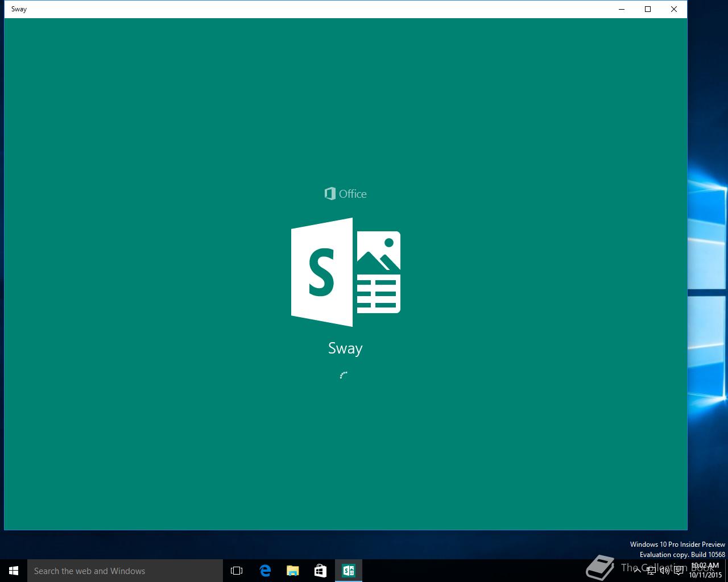Minimize the Sway window
Viewport: 728px width, 582px height.
622,9
